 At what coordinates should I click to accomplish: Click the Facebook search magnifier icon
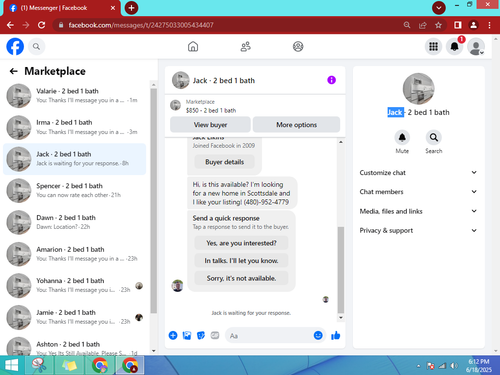[x=36, y=47]
